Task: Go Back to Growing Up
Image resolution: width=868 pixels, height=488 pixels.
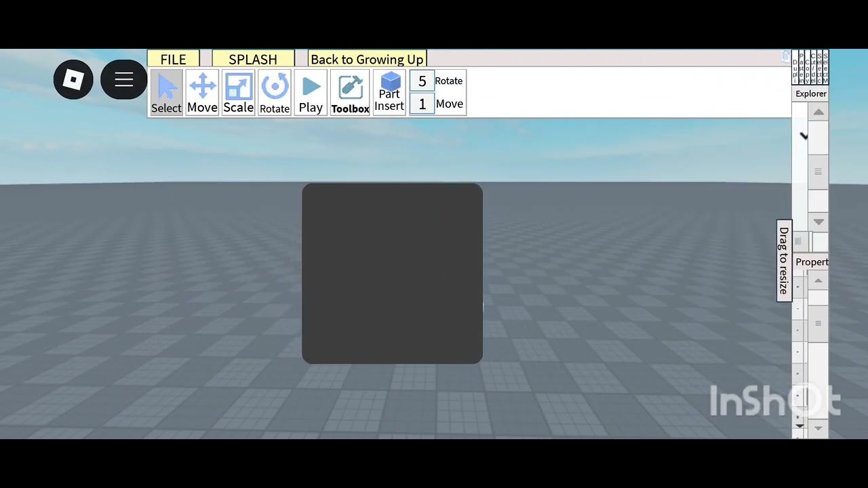Action: (x=367, y=59)
